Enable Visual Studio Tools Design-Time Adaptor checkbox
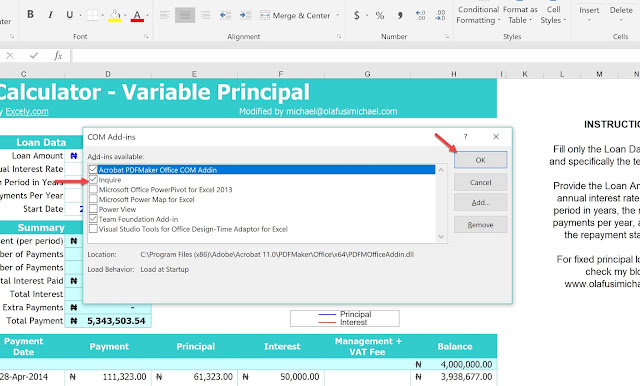Image resolution: width=640 pixels, height=386 pixels. (x=93, y=229)
